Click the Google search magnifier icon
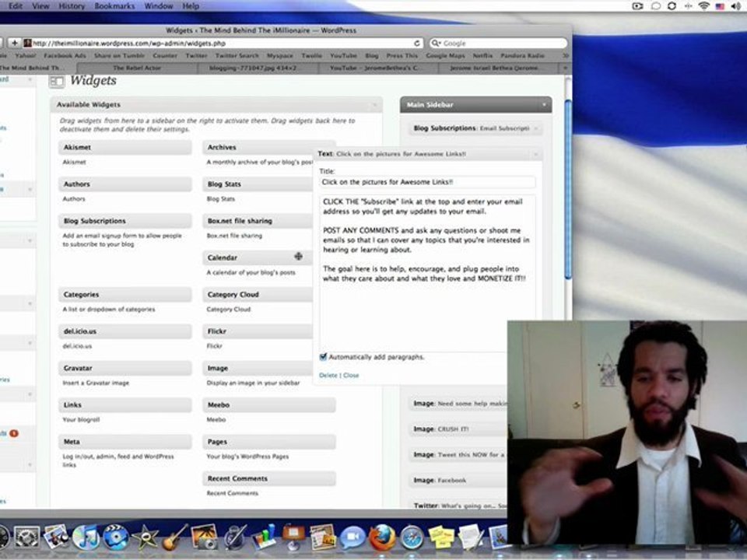747x560 pixels. pos(436,43)
